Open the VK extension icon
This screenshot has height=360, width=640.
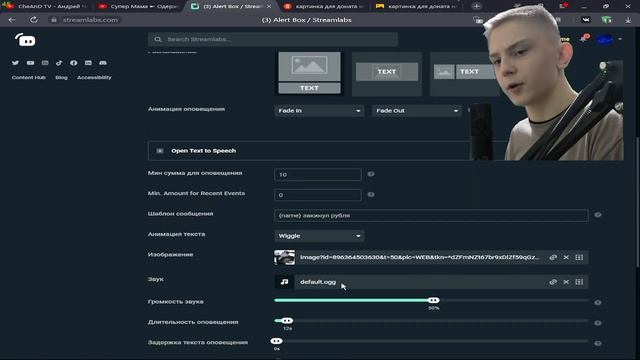tap(586, 20)
